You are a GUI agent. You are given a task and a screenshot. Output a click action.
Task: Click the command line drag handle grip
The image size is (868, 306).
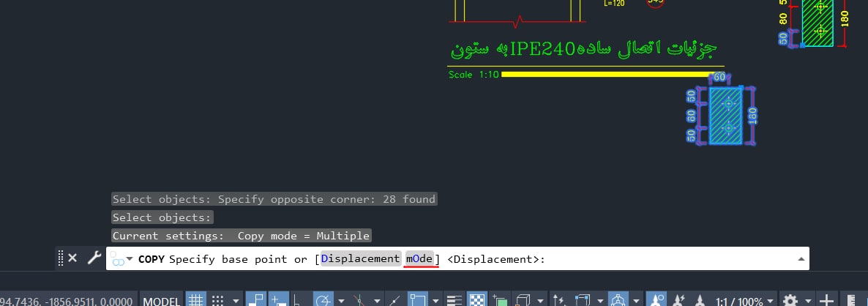pos(61,258)
